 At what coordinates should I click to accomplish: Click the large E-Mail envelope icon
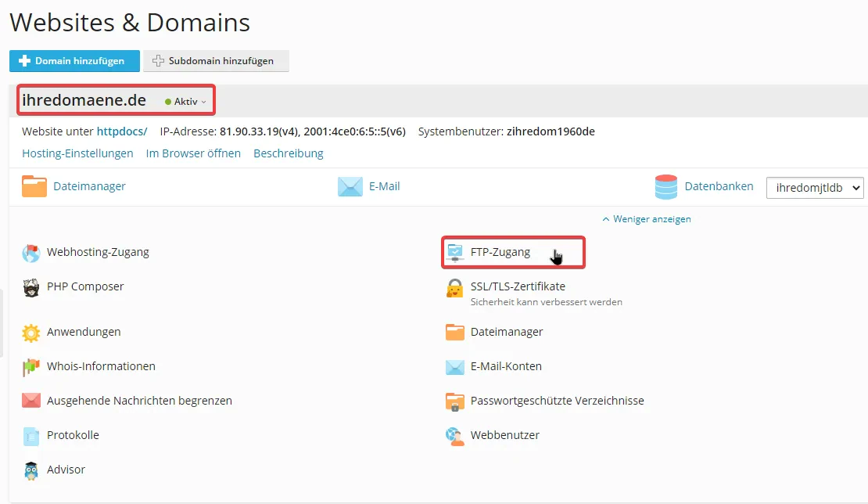[350, 186]
